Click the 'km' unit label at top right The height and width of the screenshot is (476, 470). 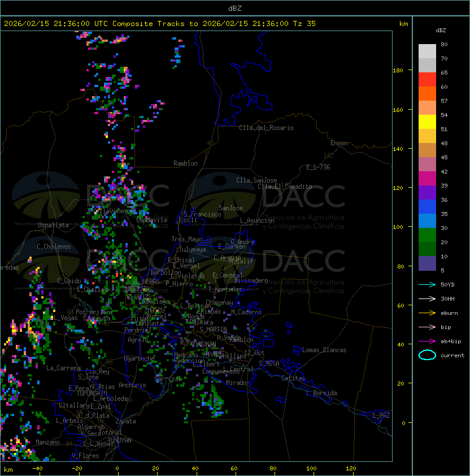click(403, 24)
